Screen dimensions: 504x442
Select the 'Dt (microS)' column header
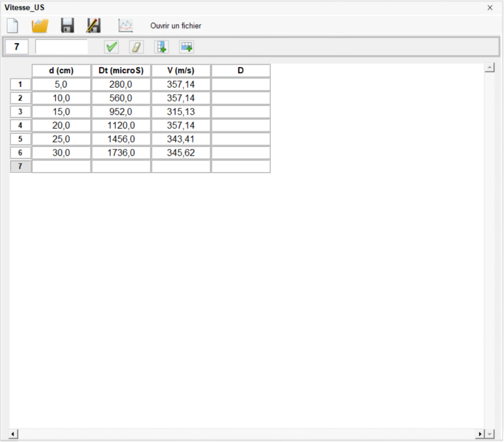(x=121, y=71)
